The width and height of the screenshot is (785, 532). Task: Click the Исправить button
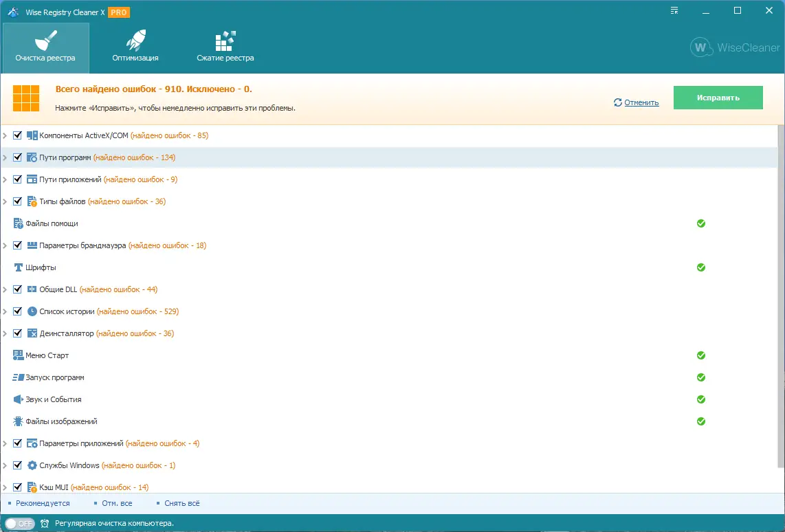(718, 98)
